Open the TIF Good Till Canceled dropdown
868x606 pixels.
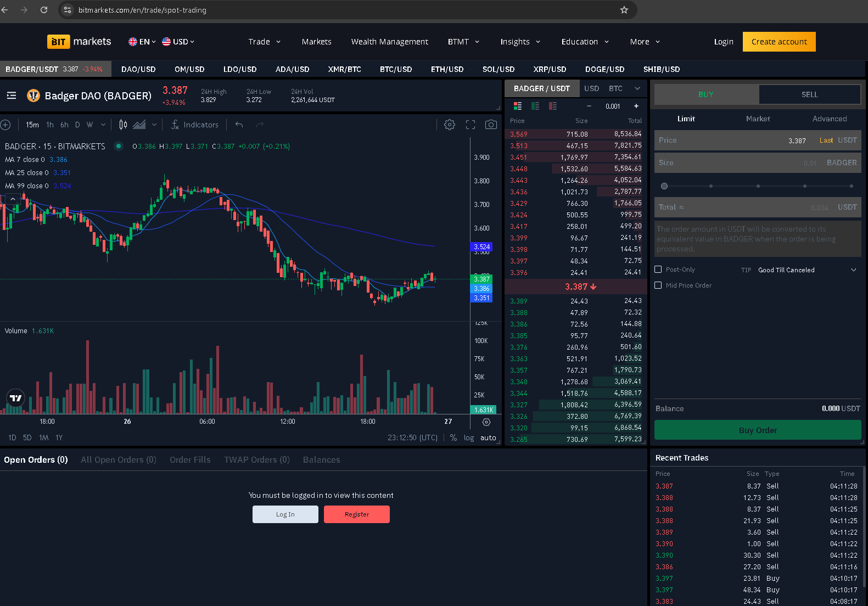click(x=807, y=270)
